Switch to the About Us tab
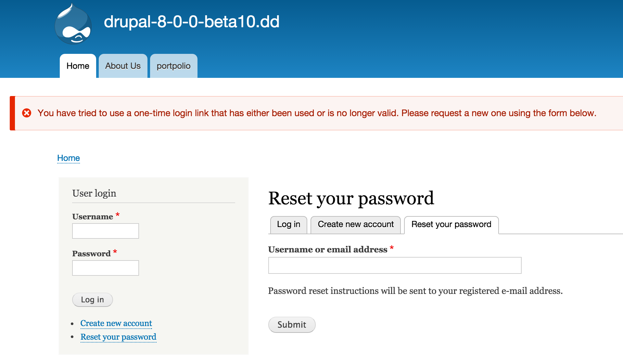Screen dimensions: 623x364 pyautogui.click(x=123, y=66)
